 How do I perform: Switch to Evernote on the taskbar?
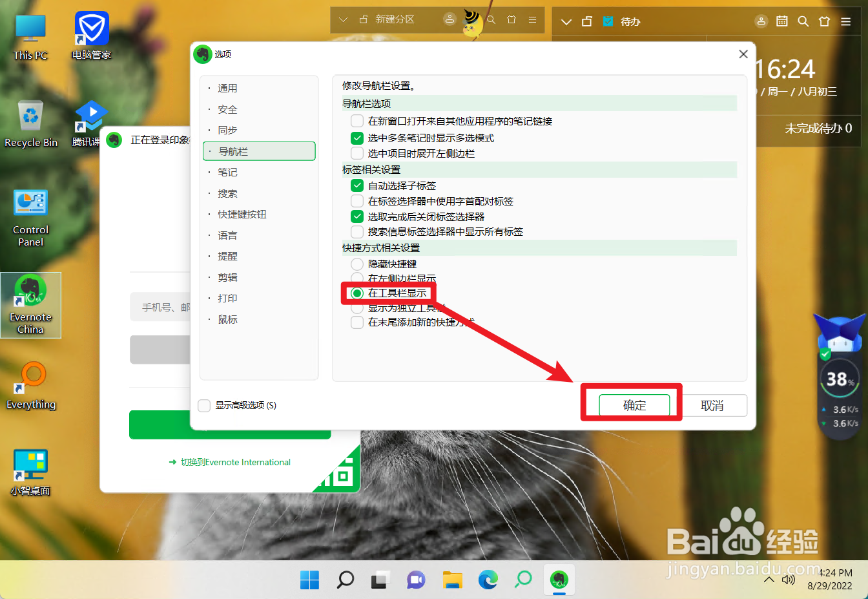(559, 580)
